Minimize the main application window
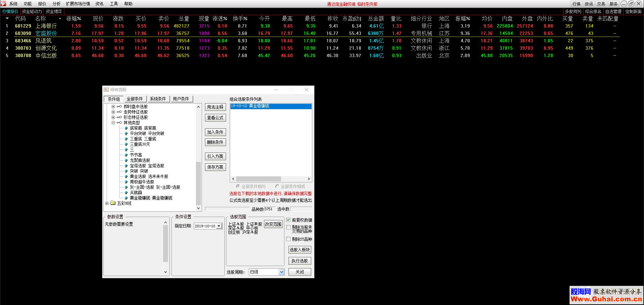This screenshot has width=644, height=305. coord(624,4)
